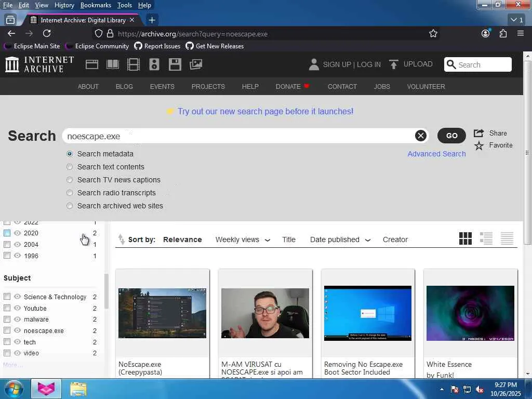Viewport: 532px width, 399px height.
Task: Select Search metadata radio option
Action: click(x=70, y=154)
